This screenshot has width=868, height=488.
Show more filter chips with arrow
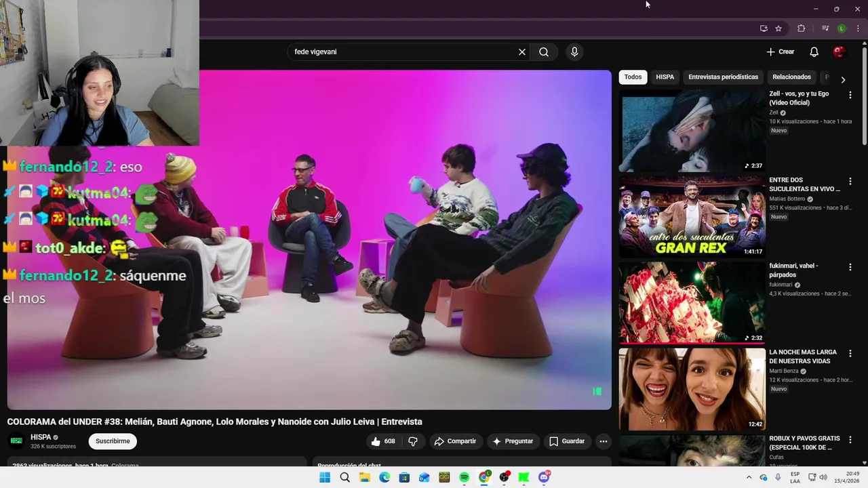point(843,80)
